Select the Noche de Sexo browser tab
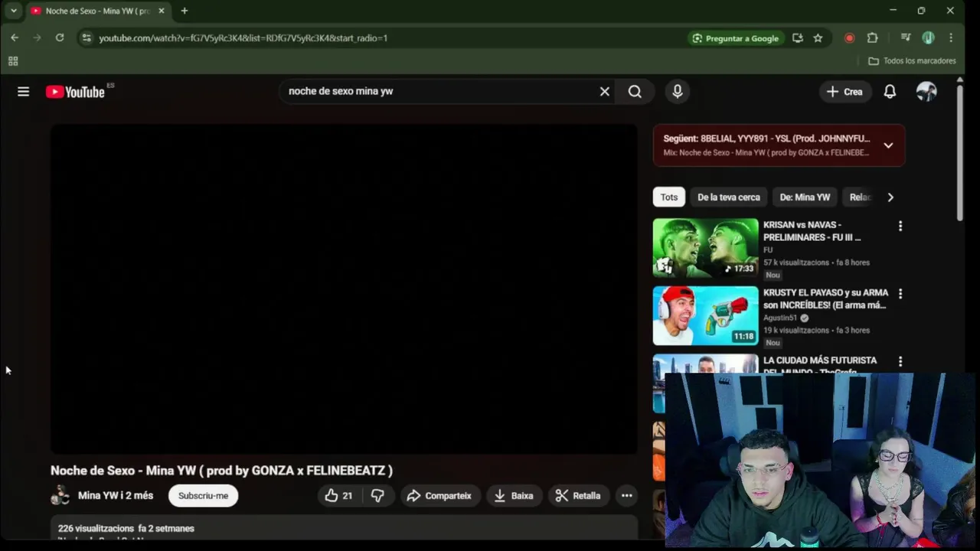Screen dimensions: 980x551 click(x=96, y=11)
